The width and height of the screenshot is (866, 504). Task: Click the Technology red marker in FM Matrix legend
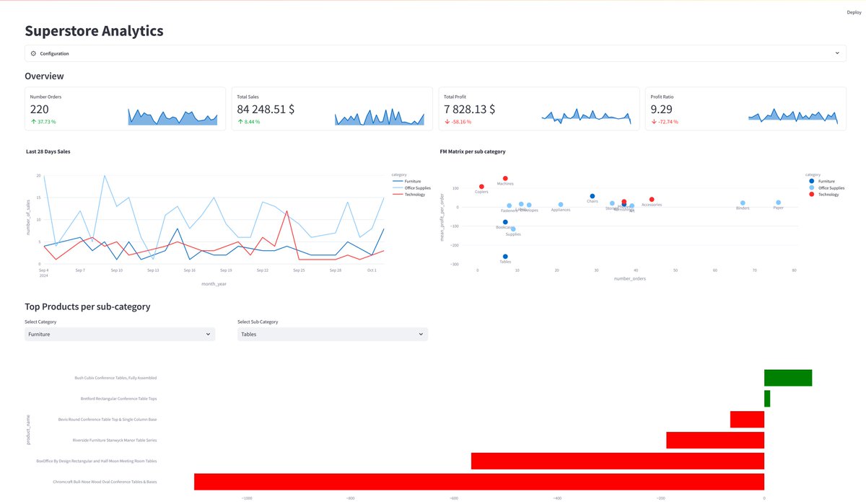(x=812, y=194)
